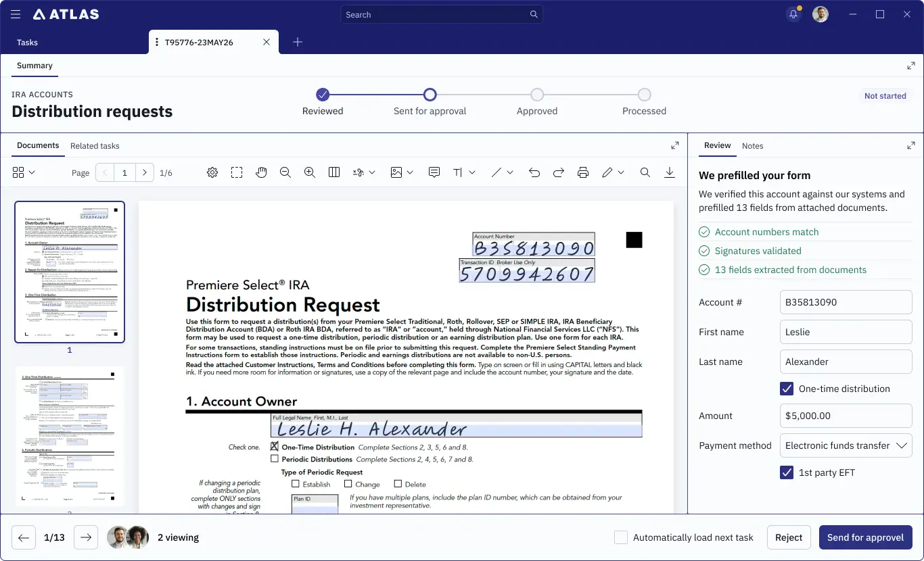The width and height of the screenshot is (924, 561).
Task: Expand the Summary panel
Action: coord(911,66)
